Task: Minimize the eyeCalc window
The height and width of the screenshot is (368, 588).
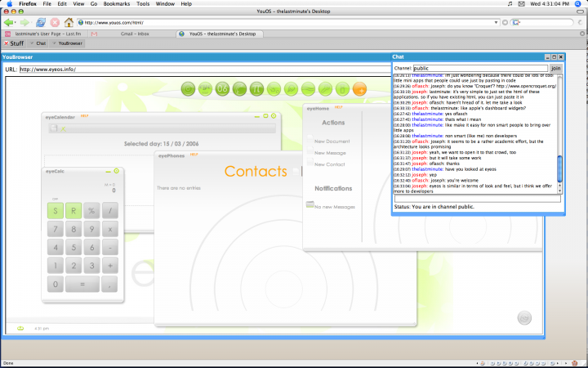Action: 109,172
